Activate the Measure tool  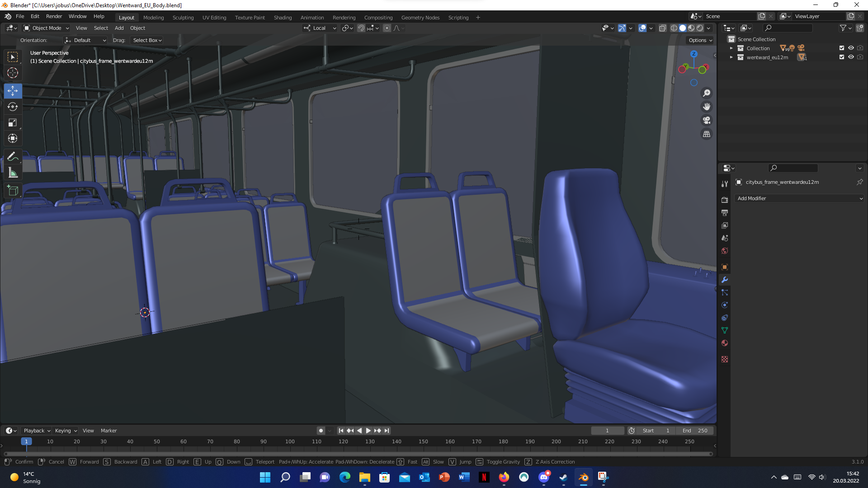pos(13,173)
